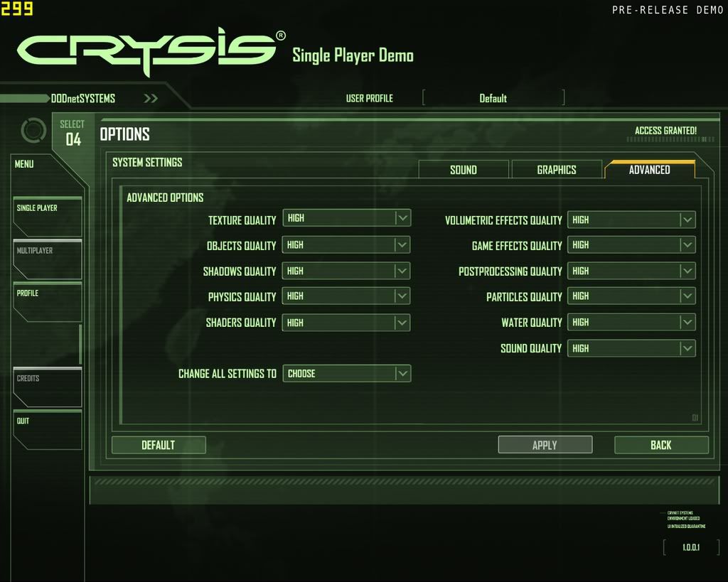Screen dimensions: 728x582
Task: Click the 1.0.0.1 version number
Action: coord(691,548)
